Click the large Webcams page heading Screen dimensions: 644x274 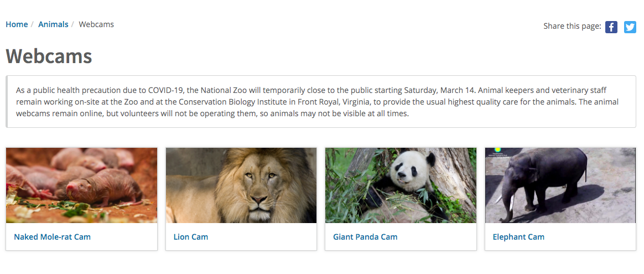click(49, 56)
